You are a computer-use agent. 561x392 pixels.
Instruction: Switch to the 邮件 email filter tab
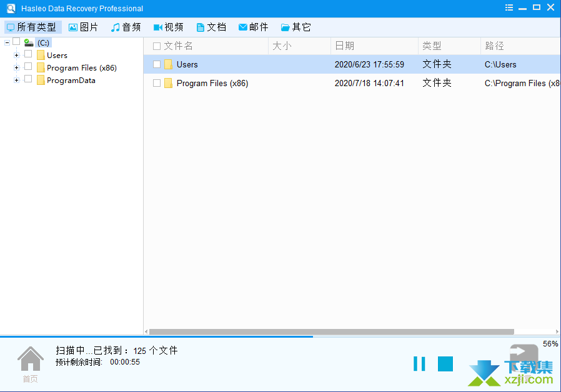(253, 27)
